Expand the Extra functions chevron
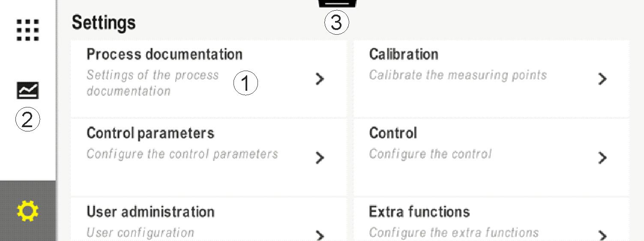The image size is (644, 241). 602,235
